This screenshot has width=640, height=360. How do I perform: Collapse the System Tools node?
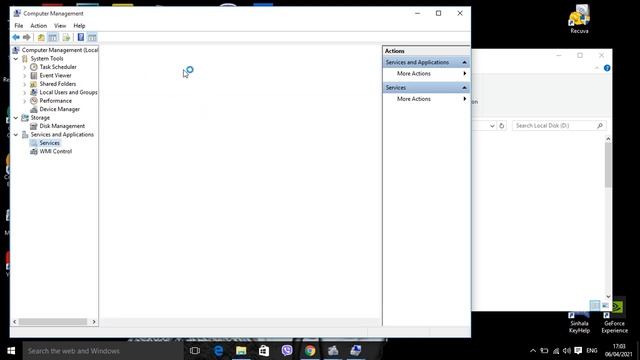[x=16, y=59]
